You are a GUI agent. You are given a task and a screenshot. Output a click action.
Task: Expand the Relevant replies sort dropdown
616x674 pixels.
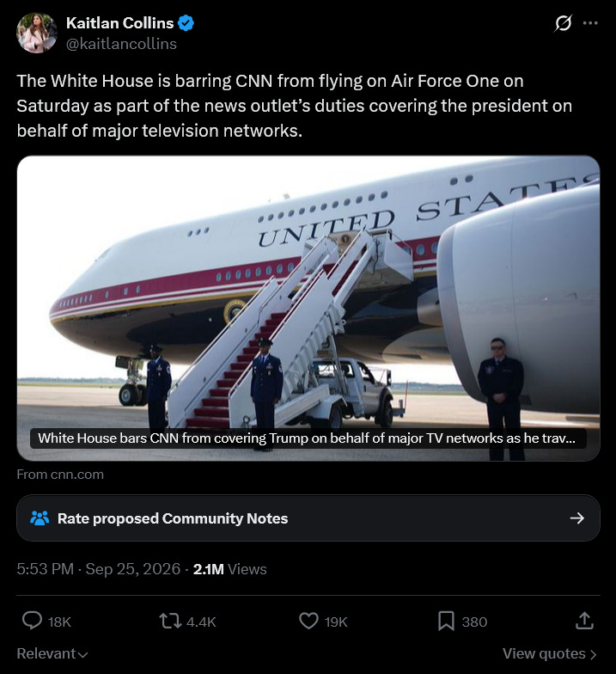(x=52, y=653)
